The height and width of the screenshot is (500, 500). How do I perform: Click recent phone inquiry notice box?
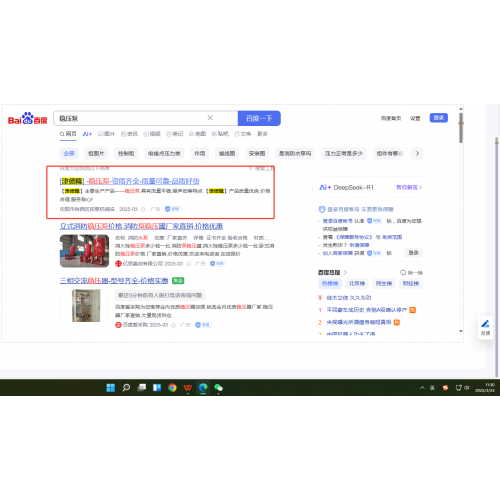(x=160, y=295)
